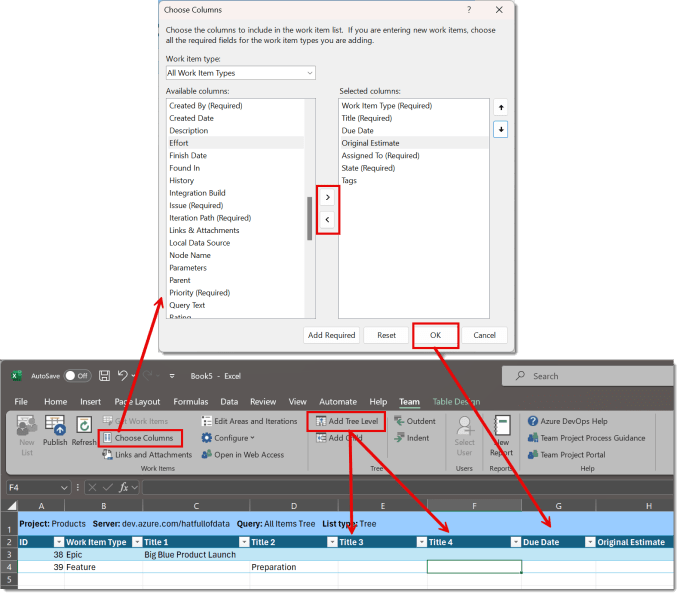Open the ID column filter dropdown

tap(59, 543)
